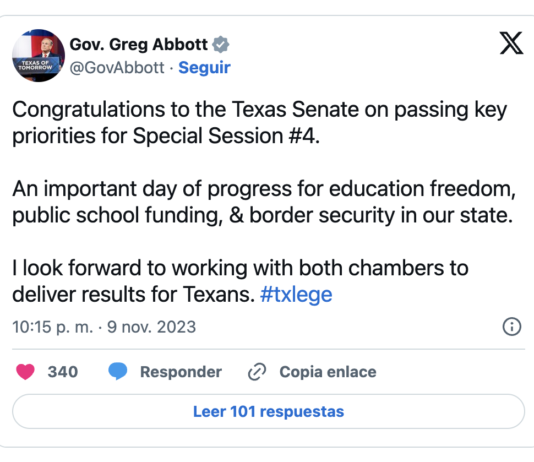This screenshot has width=534, height=462.
Task: Click the Responder label
Action: click(x=181, y=372)
